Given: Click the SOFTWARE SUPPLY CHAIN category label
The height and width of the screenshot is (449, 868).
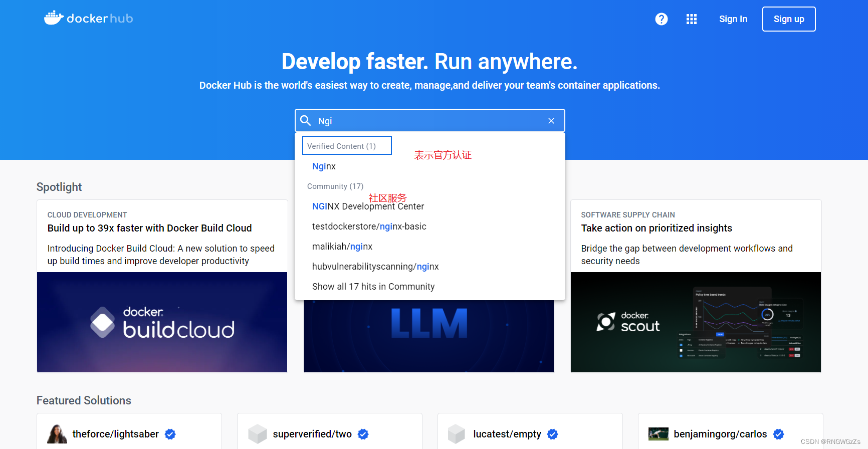Looking at the screenshot, I should pyautogui.click(x=628, y=214).
